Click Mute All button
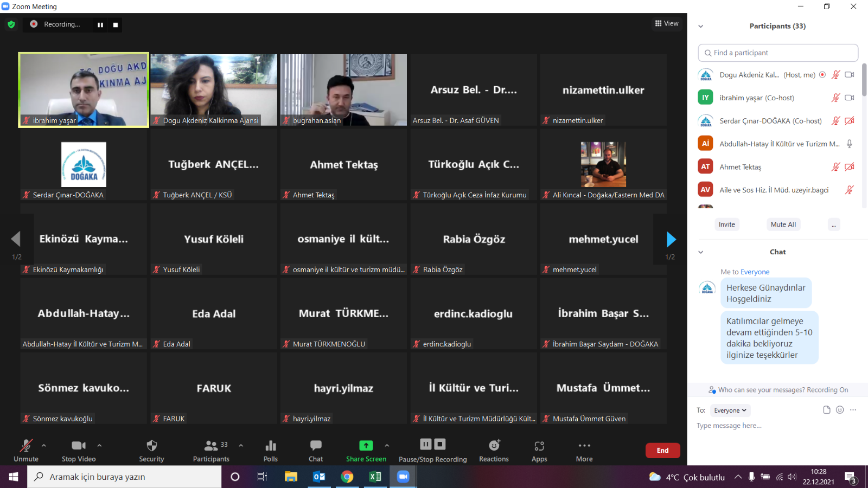868x488 pixels. click(x=783, y=224)
